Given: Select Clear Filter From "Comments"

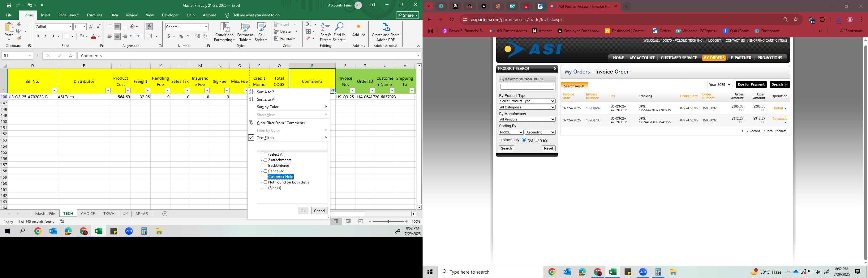Looking at the screenshot, I should tap(281, 123).
